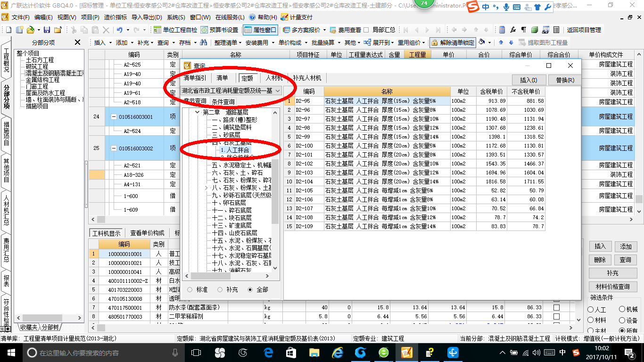Select the 人工 filter radio button
This screenshot has height=362, width=644.
590,310
